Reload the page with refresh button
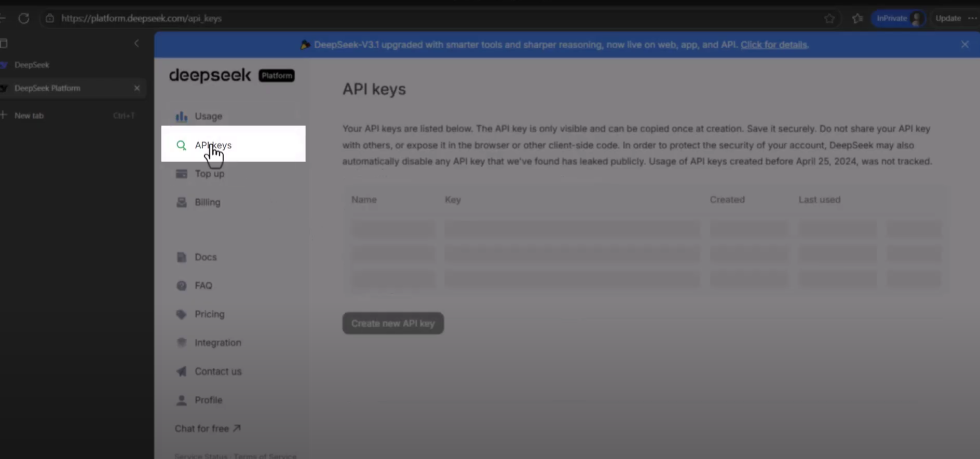 (24, 18)
